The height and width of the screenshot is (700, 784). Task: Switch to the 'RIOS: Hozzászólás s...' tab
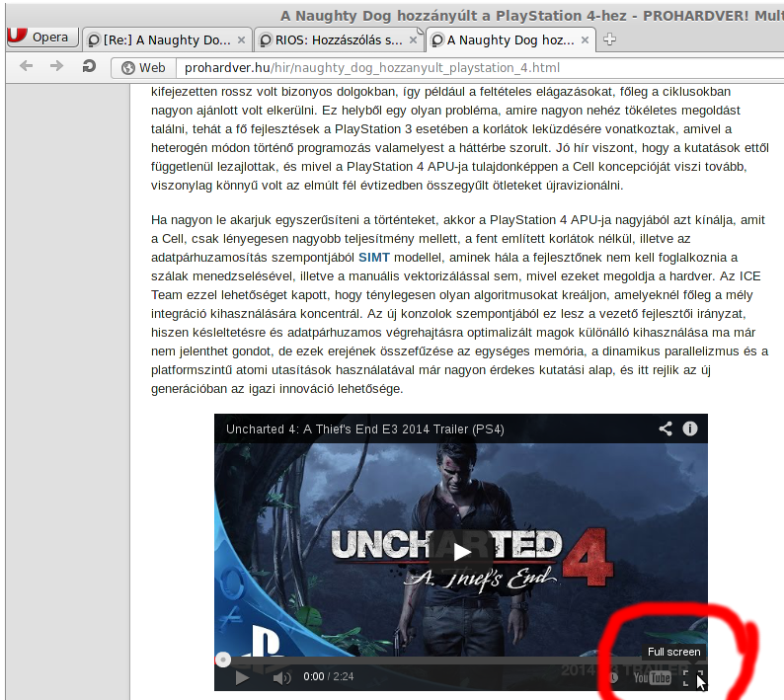pyautogui.click(x=339, y=40)
